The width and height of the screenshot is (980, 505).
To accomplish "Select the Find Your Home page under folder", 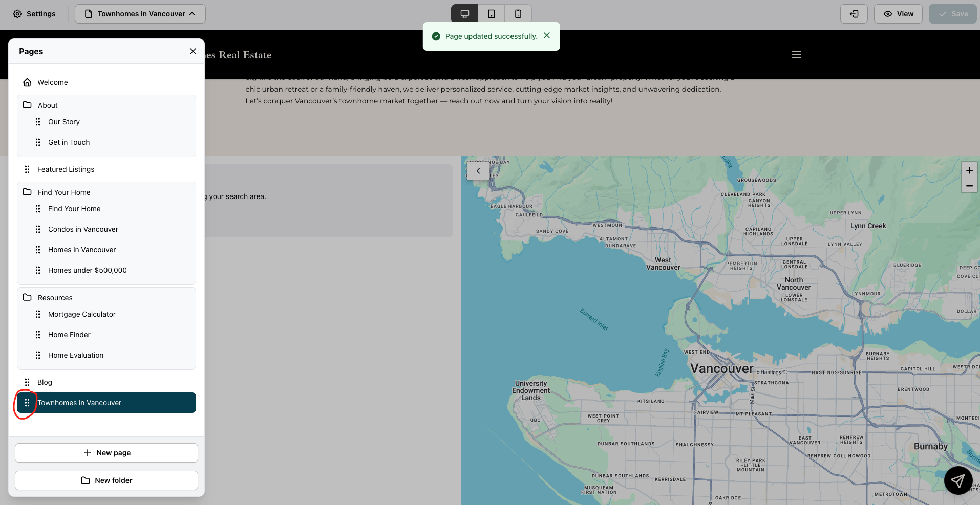I will (74, 209).
